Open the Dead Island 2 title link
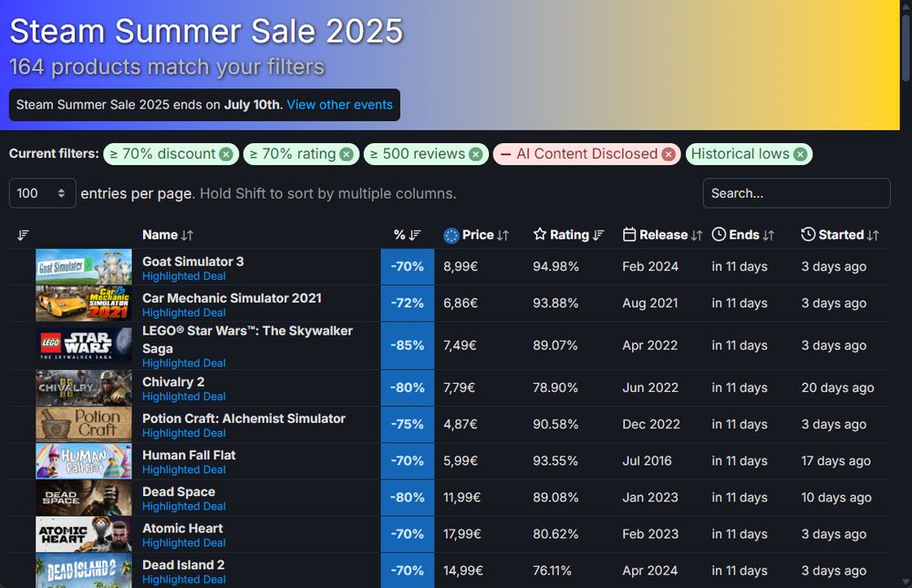912x588 pixels. click(183, 565)
